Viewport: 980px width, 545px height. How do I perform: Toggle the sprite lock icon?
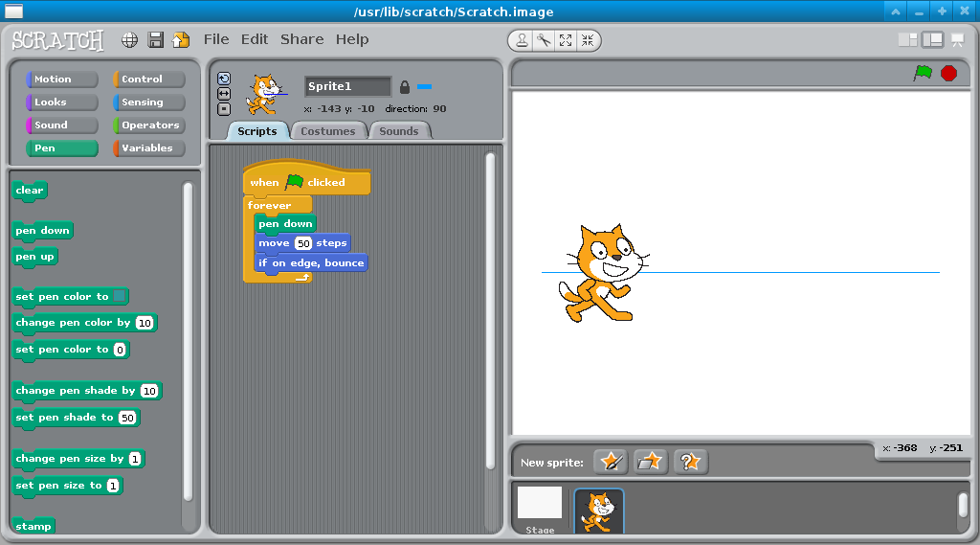(404, 86)
